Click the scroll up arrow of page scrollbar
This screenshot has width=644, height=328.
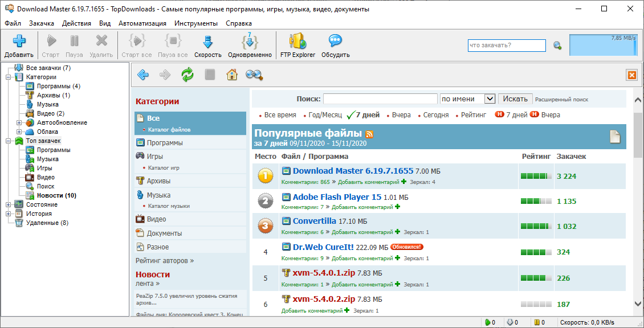(638, 100)
